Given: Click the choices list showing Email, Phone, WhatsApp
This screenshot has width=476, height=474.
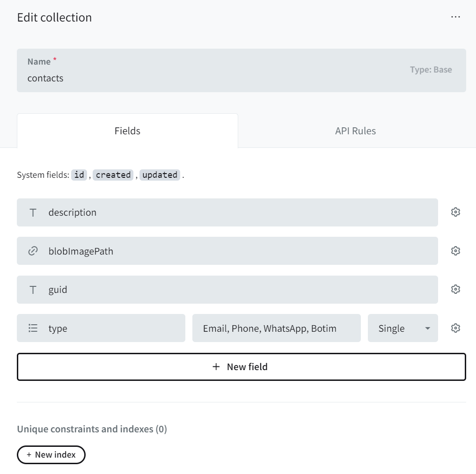Looking at the screenshot, I should pos(276,328).
